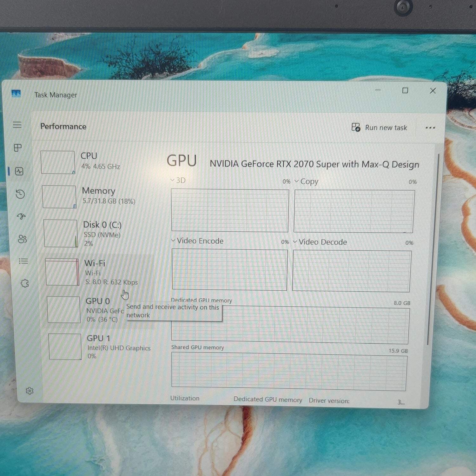Click the Copy utilization graph

click(354, 212)
